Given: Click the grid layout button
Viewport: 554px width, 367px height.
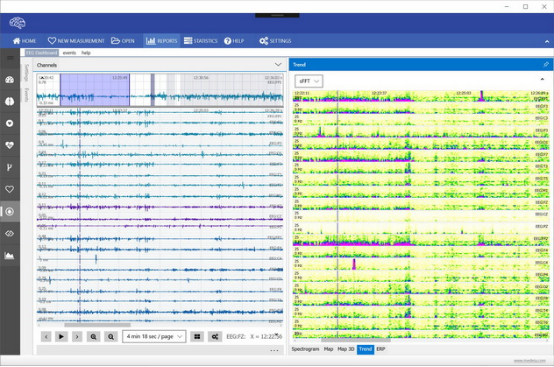Looking at the screenshot, I should (197, 337).
